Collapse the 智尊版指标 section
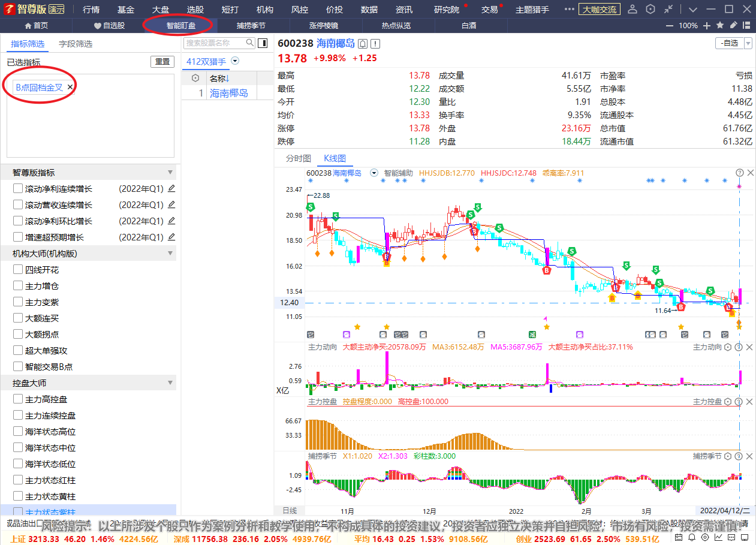Screen dimensions: 756x545 tap(170, 172)
